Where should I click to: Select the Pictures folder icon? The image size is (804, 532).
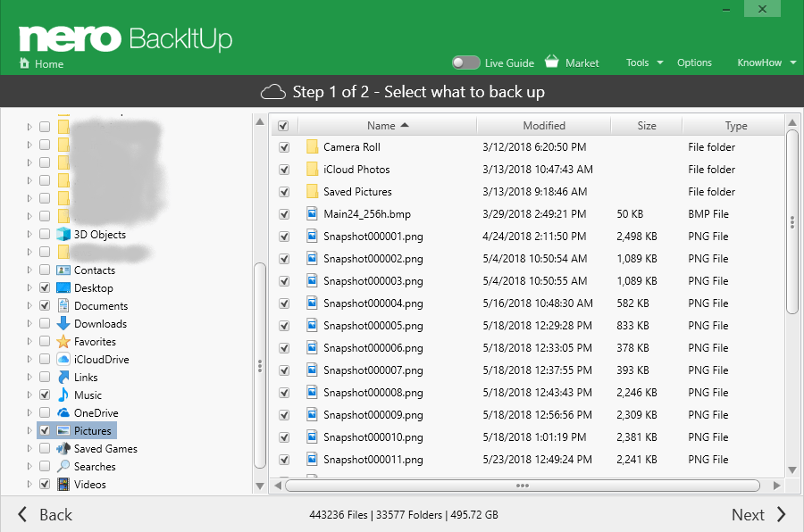click(63, 430)
